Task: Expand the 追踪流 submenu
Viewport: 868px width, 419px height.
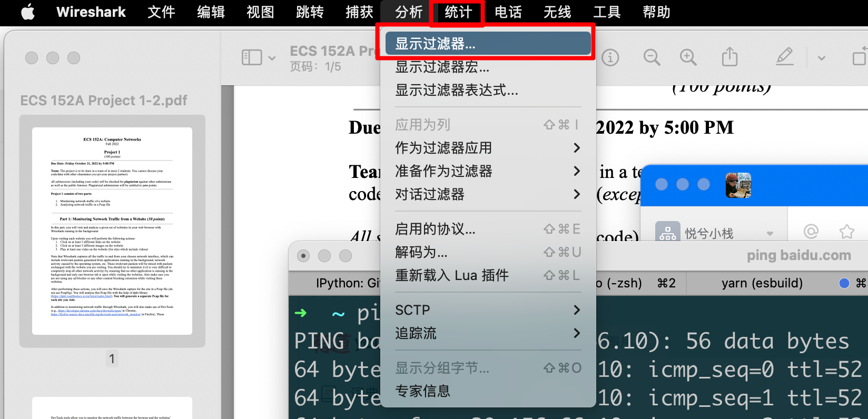Action: (488, 333)
